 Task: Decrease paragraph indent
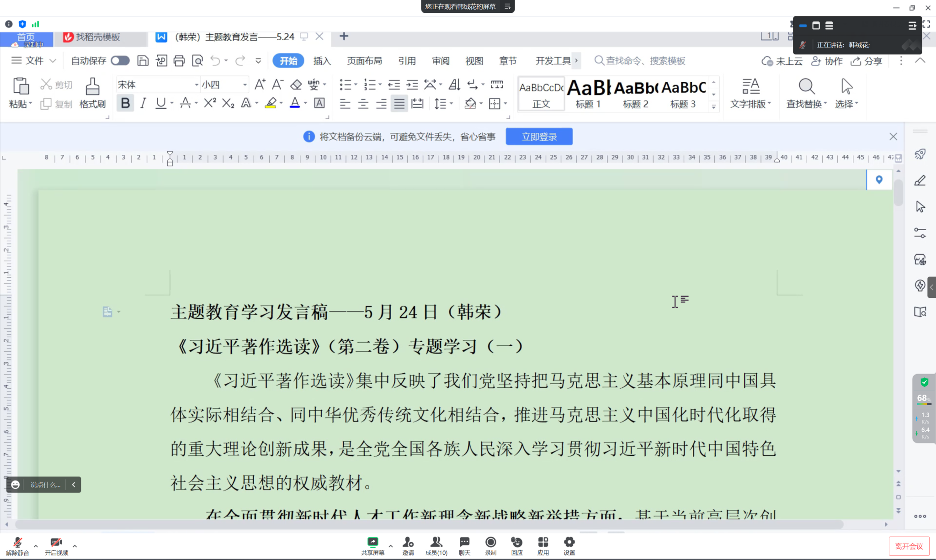click(x=394, y=85)
